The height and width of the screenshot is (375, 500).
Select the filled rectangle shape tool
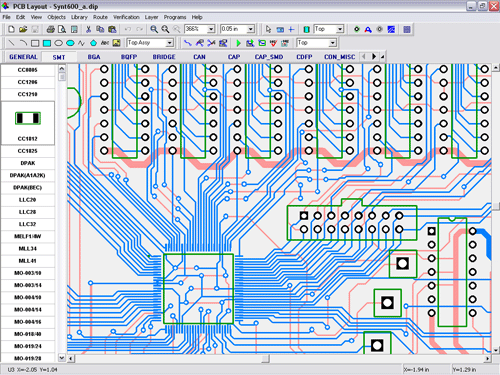(x=47, y=43)
